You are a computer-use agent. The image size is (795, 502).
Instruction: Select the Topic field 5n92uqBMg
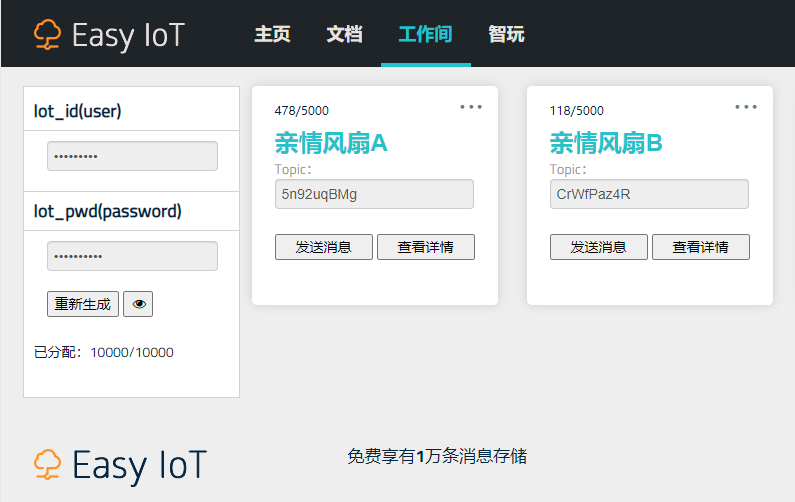click(x=374, y=194)
